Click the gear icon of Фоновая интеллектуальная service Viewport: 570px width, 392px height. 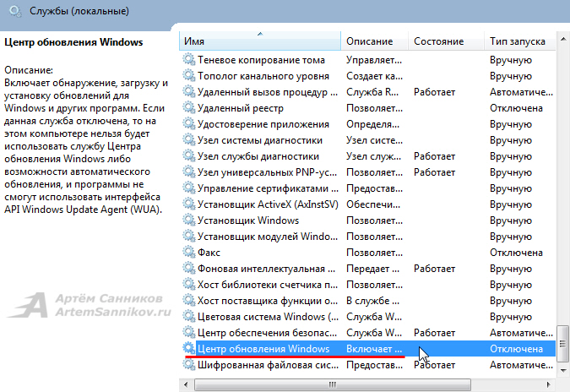click(x=188, y=268)
